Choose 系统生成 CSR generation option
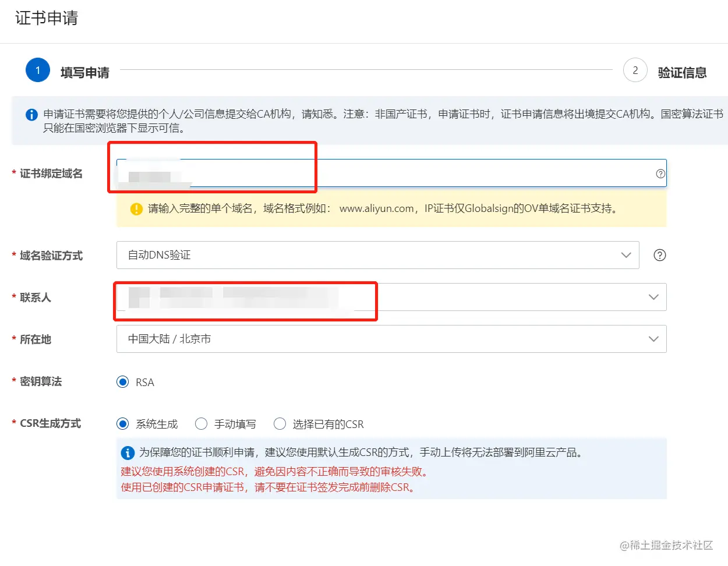This screenshot has height=566, width=728. point(122,424)
